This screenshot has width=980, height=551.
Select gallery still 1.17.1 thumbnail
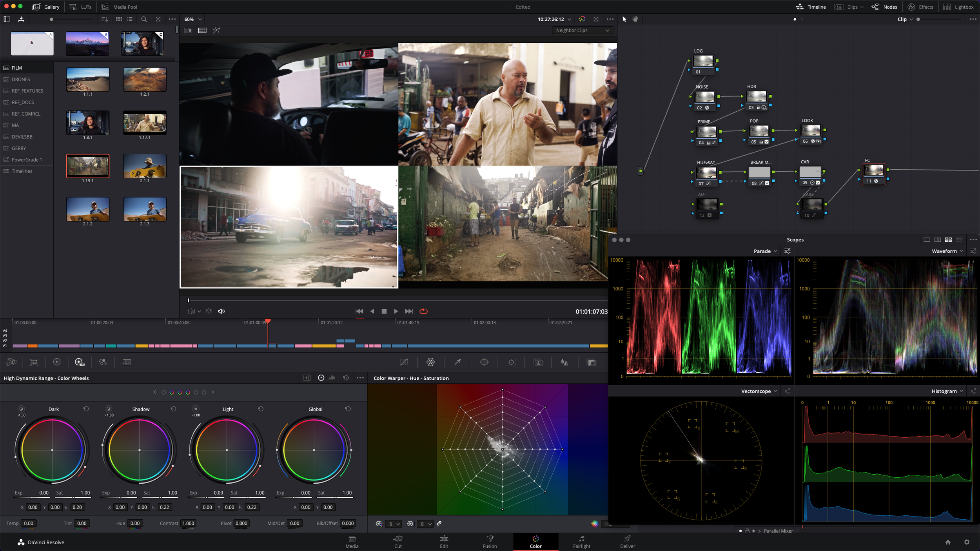(x=145, y=123)
